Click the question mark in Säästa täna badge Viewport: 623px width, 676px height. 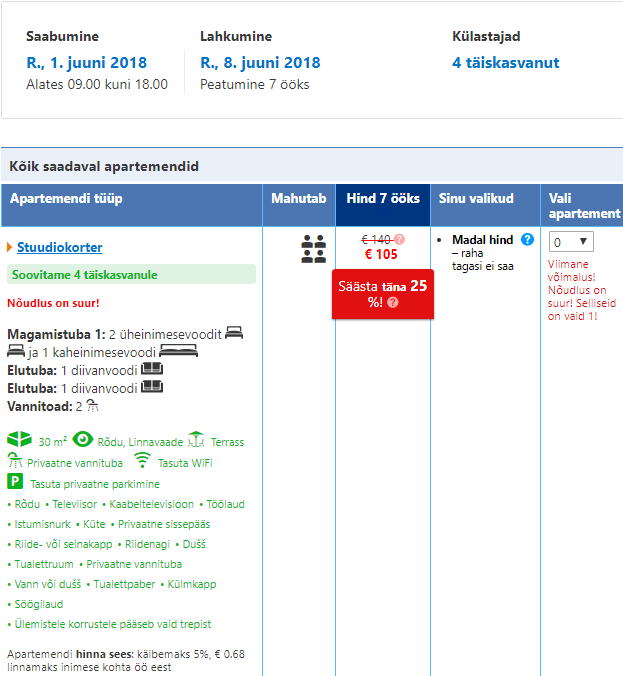tap(393, 302)
